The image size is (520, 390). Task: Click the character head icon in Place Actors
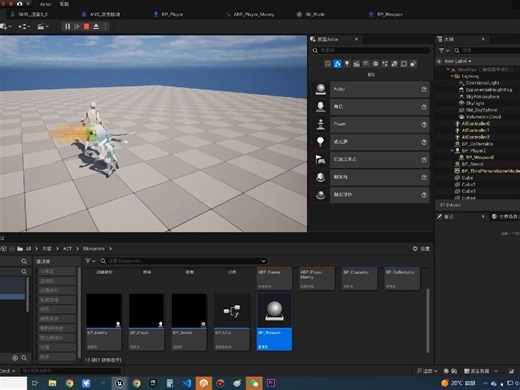pyautogui.click(x=321, y=107)
